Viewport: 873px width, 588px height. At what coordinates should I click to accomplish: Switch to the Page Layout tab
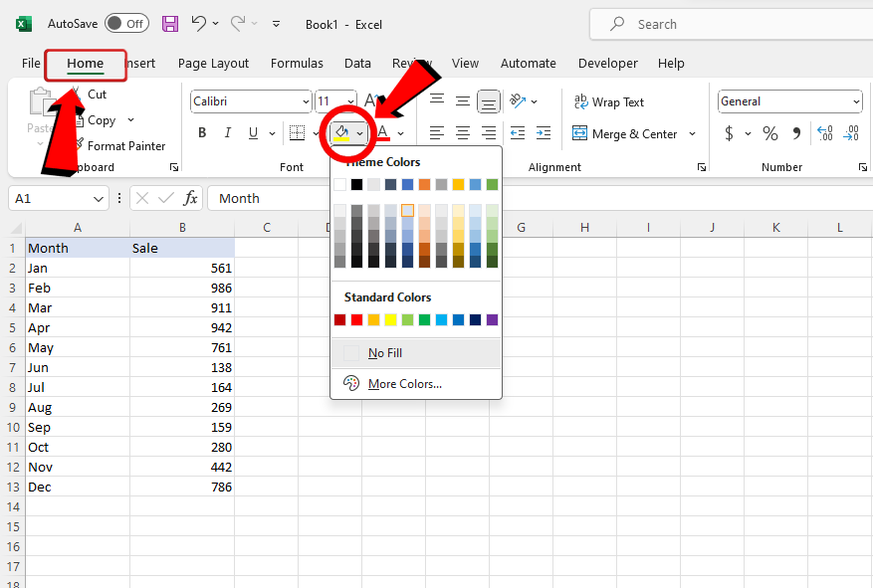coord(213,63)
